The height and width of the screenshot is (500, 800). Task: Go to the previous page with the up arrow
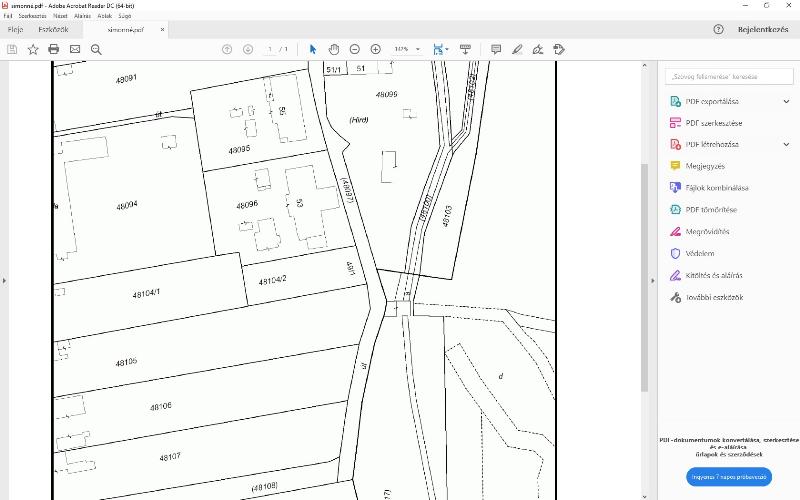pyautogui.click(x=227, y=49)
